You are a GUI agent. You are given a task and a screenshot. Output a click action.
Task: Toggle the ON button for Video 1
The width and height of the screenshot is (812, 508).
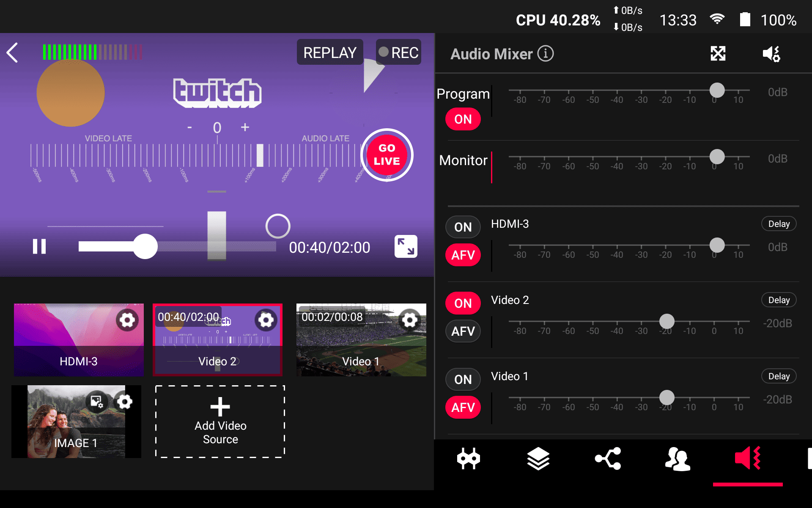(463, 379)
